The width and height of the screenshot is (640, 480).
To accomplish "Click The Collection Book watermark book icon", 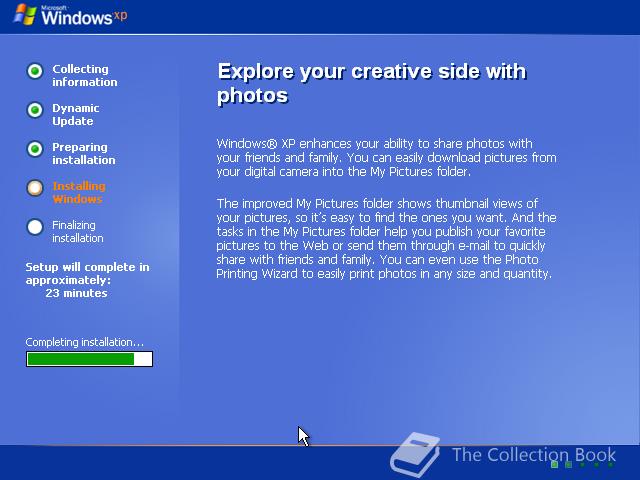I will [x=415, y=455].
